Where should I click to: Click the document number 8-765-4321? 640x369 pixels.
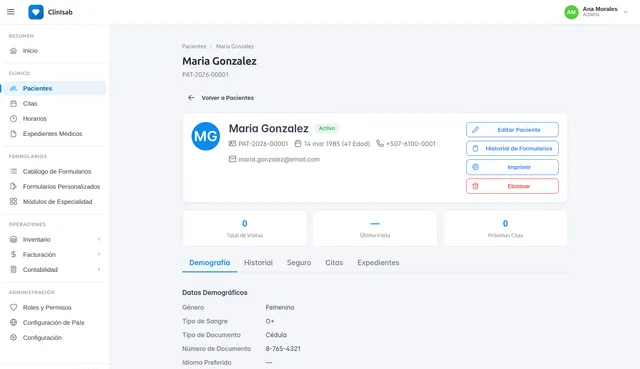[x=283, y=349]
